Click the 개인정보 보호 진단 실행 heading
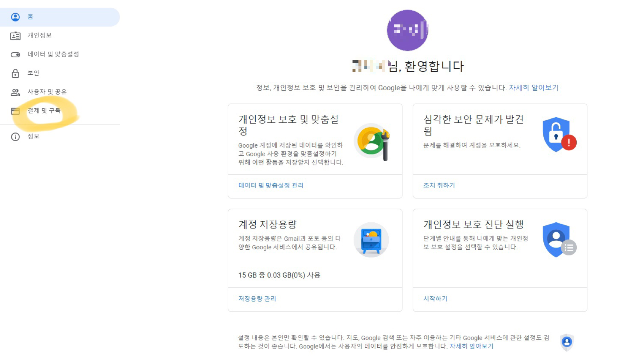Viewport: 617px width, 364px height. click(473, 225)
